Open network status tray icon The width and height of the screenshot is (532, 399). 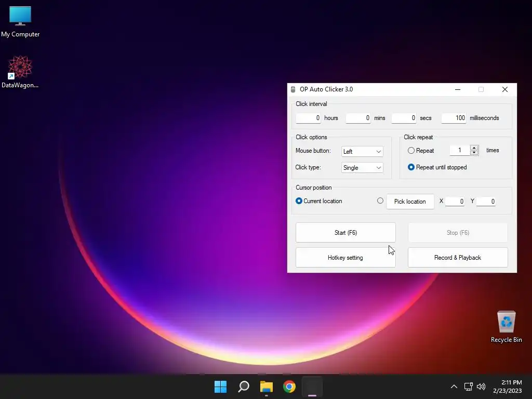coord(469,387)
